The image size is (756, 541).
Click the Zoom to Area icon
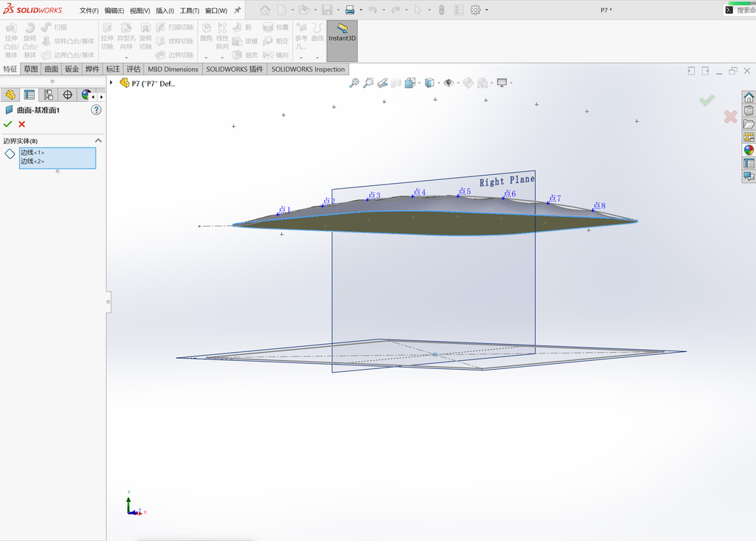(368, 83)
